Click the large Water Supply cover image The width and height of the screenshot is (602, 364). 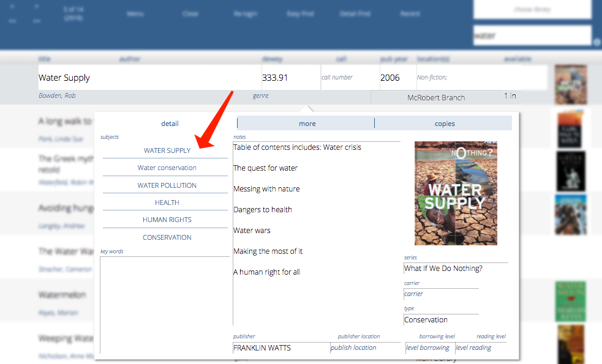[x=456, y=193]
